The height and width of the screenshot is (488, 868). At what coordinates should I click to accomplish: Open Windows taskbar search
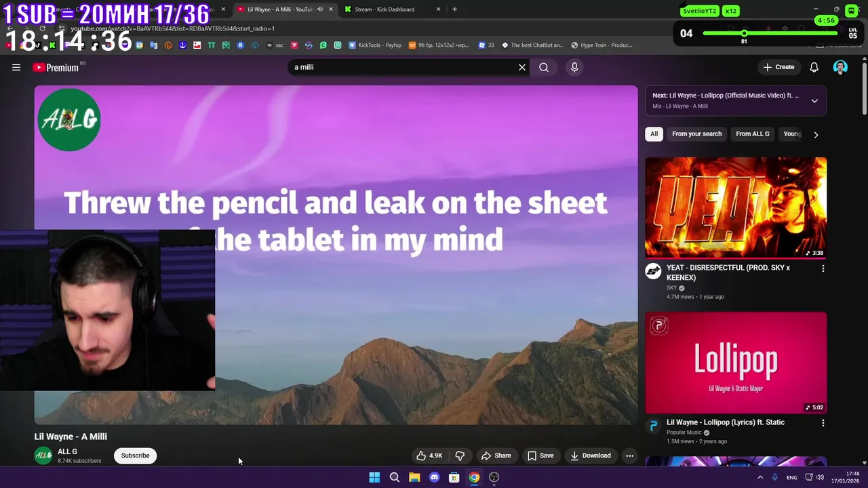coord(394,477)
